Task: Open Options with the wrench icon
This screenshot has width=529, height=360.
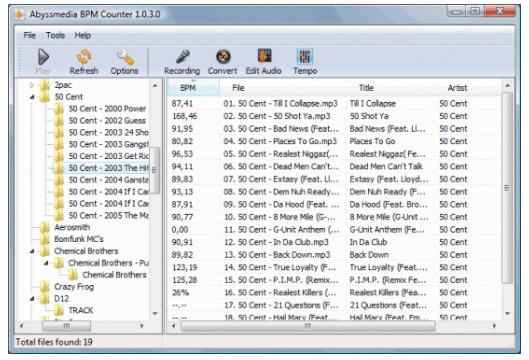Action: coord(125,57)
